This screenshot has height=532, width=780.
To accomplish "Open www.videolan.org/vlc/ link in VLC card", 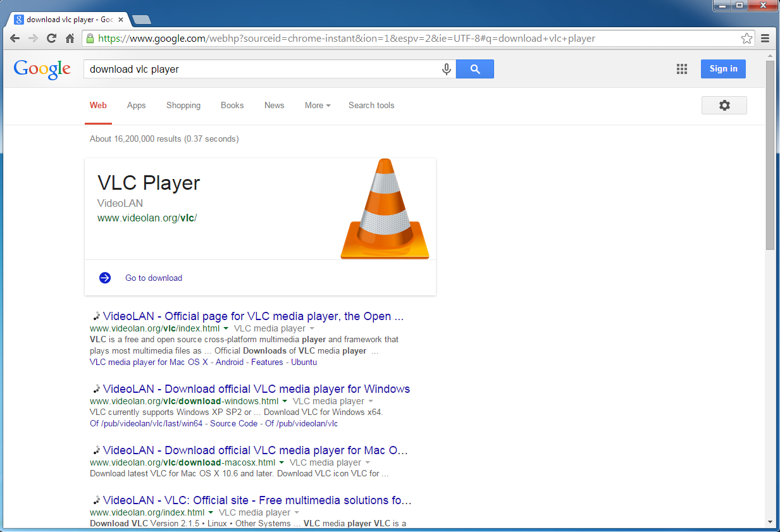I will (147, 218).
